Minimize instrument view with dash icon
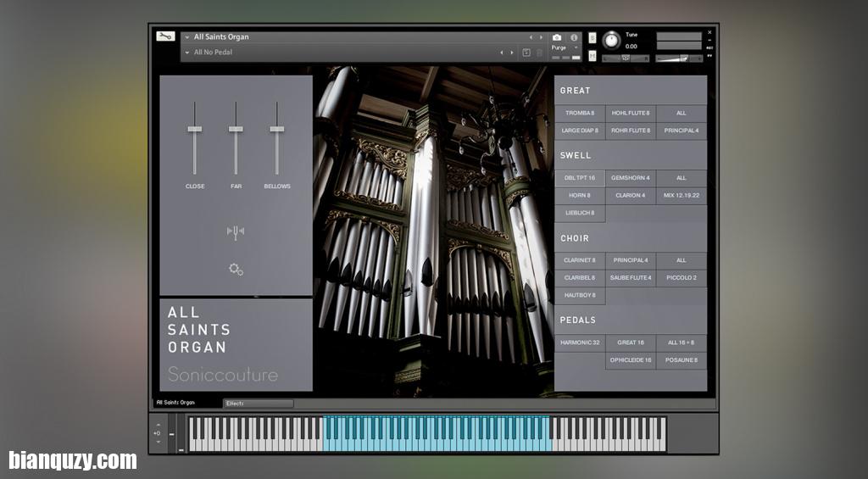This screenshot has height=479, width=868. click(709, 41)
